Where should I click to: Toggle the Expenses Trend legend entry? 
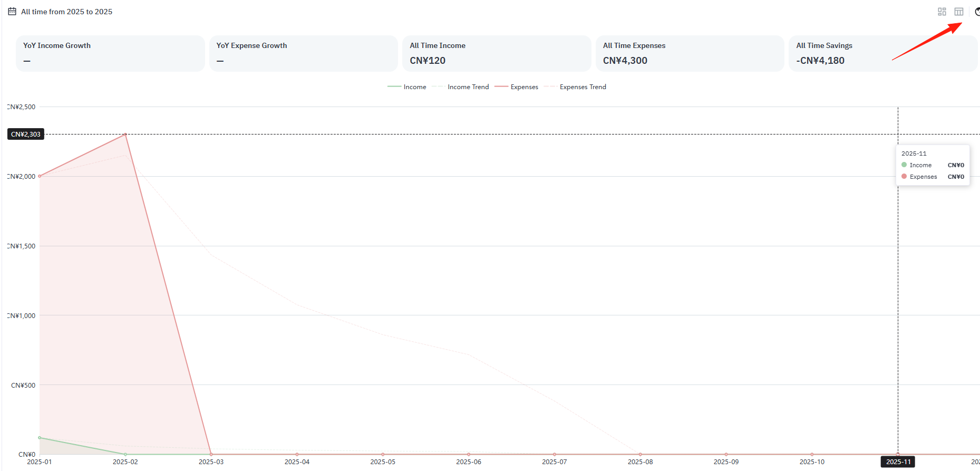[x=575, y=87]
